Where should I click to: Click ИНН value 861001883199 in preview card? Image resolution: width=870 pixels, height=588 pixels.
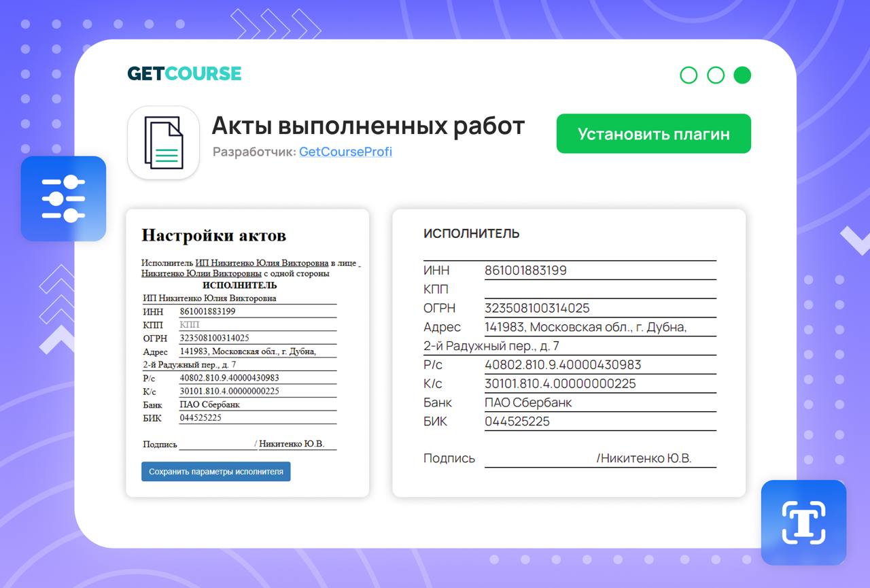click(525, 271)
